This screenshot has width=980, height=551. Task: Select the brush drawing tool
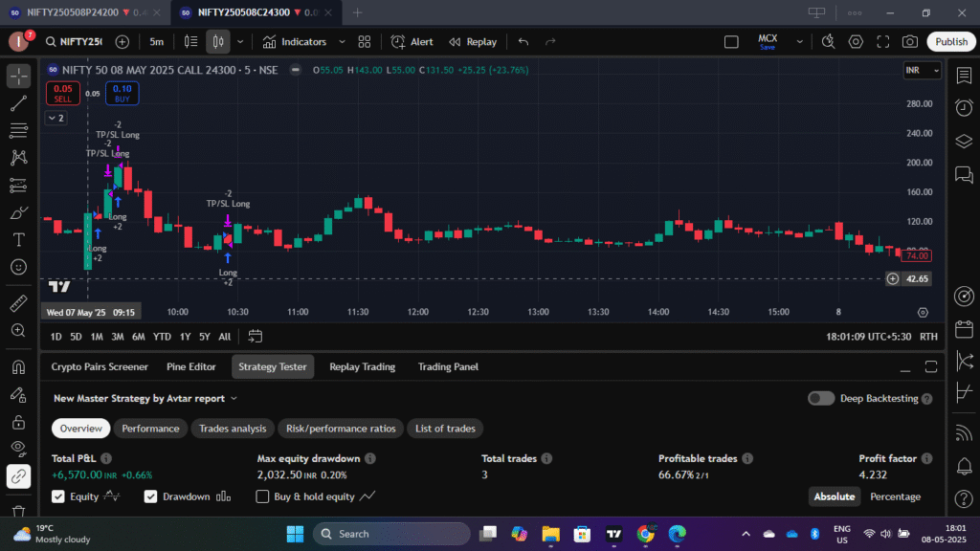19,212
